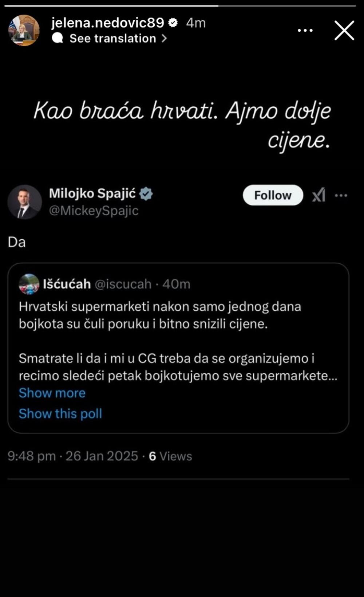Image resolution: width=364 pixels, height=597 pixels.
Task: Tap See translation text
Action: pyautogui.click(x=112, y=38)
